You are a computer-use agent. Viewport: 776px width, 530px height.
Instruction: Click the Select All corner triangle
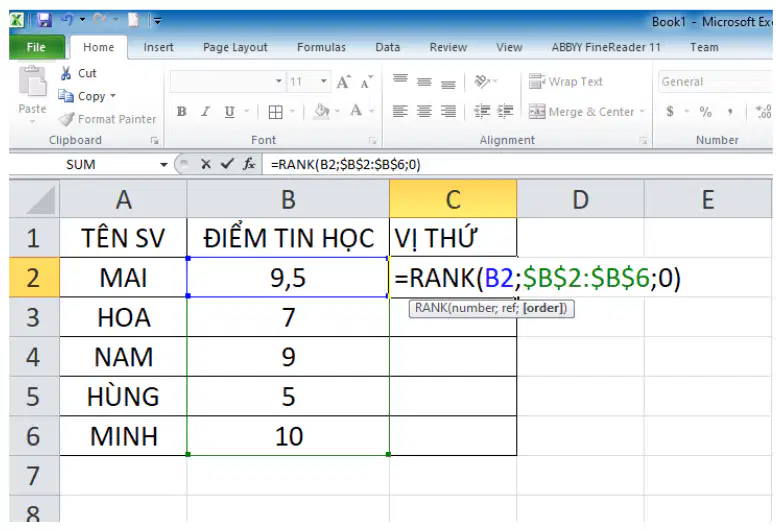34,199
